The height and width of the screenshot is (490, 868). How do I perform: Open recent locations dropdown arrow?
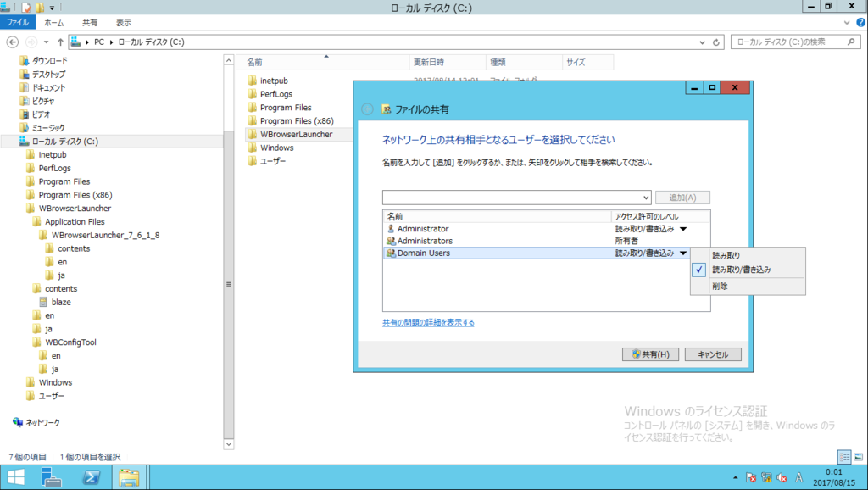pos(46,42)
